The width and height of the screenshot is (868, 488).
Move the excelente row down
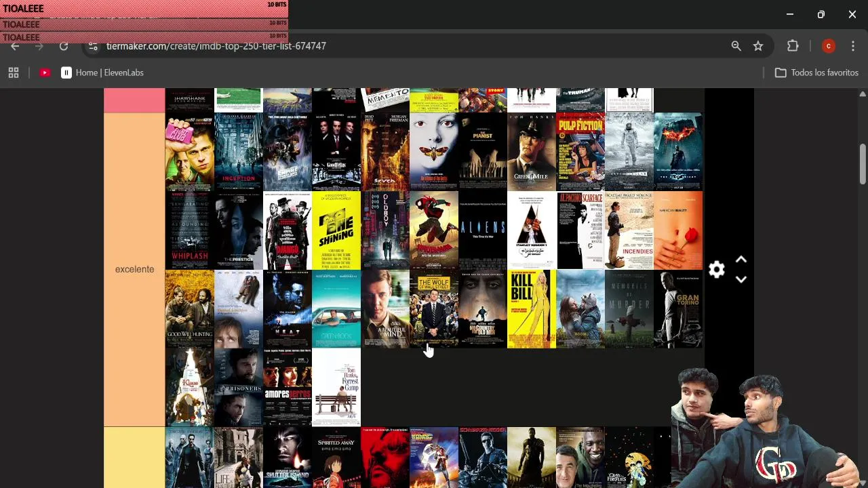[x=741, y=279]
